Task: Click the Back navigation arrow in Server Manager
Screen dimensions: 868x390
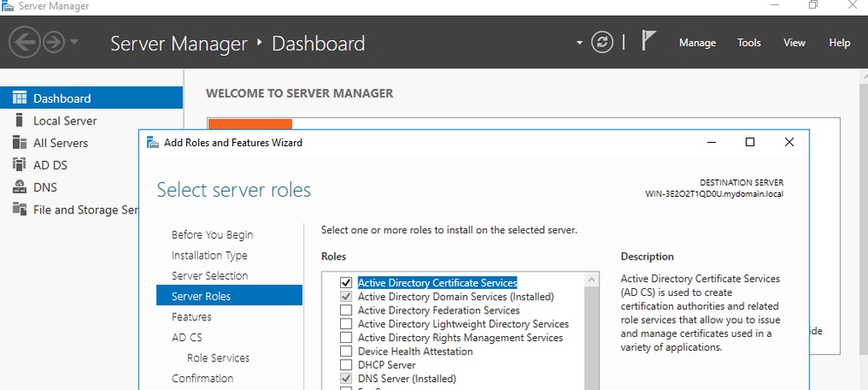Action: 23,42
